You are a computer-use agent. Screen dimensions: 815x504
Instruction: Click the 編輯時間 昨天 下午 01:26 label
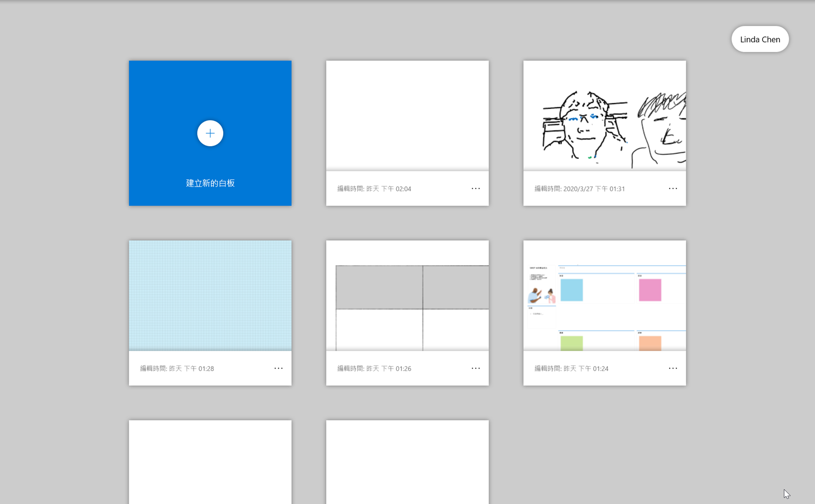(374, 369)
